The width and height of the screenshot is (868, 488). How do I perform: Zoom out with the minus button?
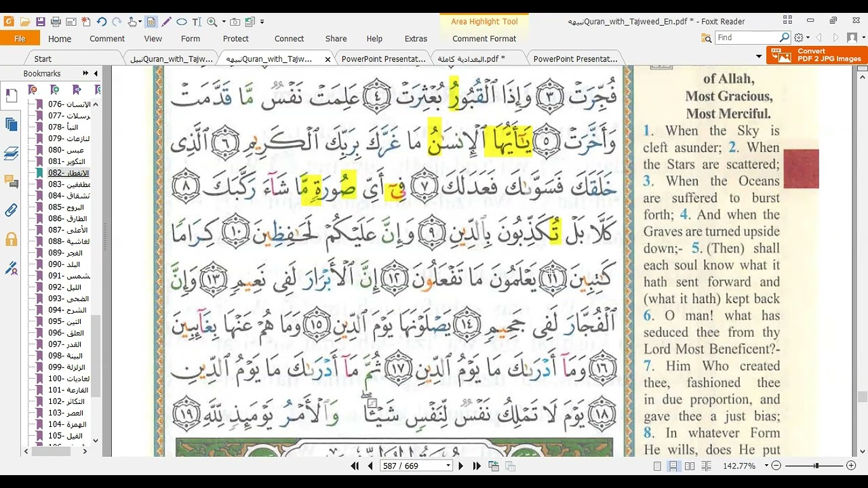tap(776, 466)
